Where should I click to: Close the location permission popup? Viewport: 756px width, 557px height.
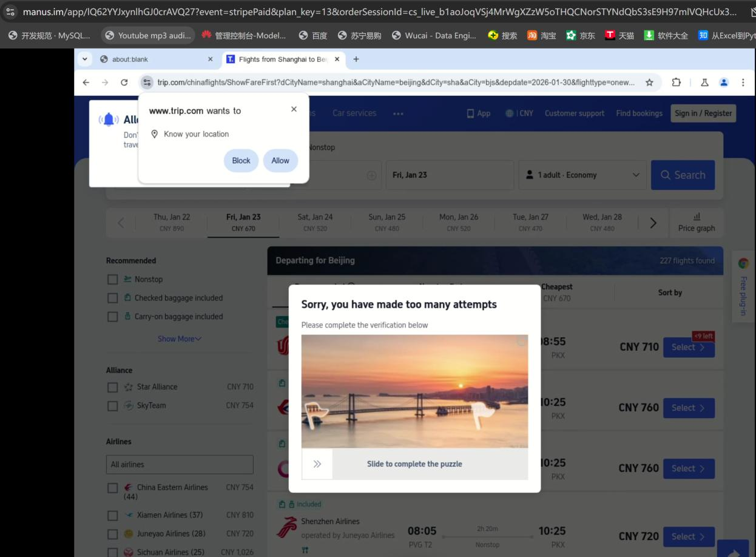pos(294,109)
